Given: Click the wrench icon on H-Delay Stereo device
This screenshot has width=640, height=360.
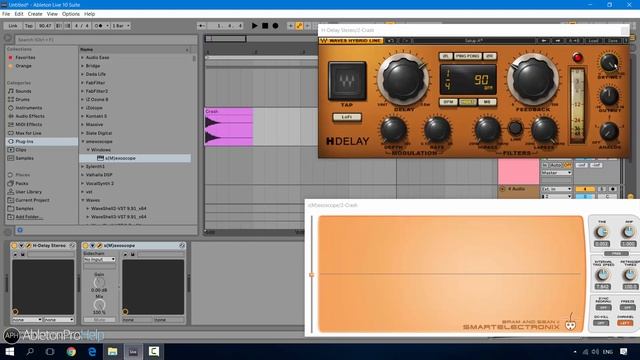Looking at the screenshot, I should [x=29, y=246].
